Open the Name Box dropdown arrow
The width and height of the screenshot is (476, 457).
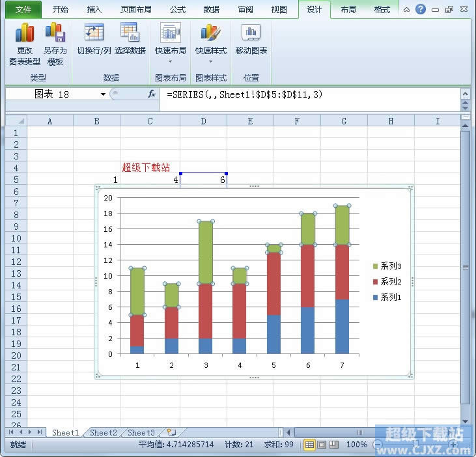tap(103, 94)
